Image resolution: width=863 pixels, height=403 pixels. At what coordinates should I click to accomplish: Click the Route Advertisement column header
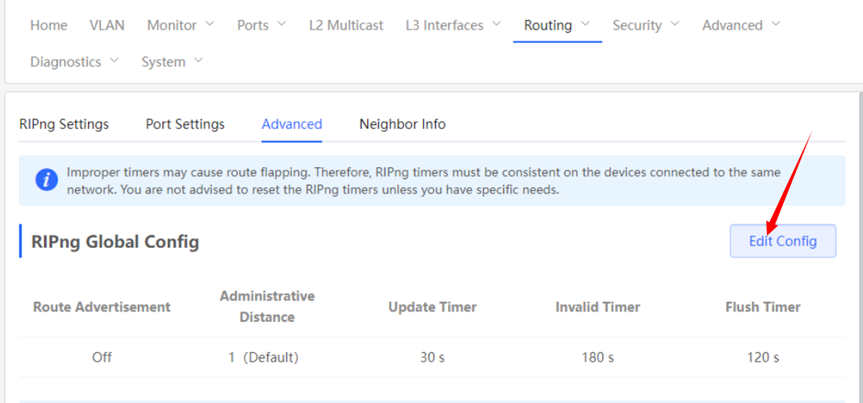click(x=102, y=307)
